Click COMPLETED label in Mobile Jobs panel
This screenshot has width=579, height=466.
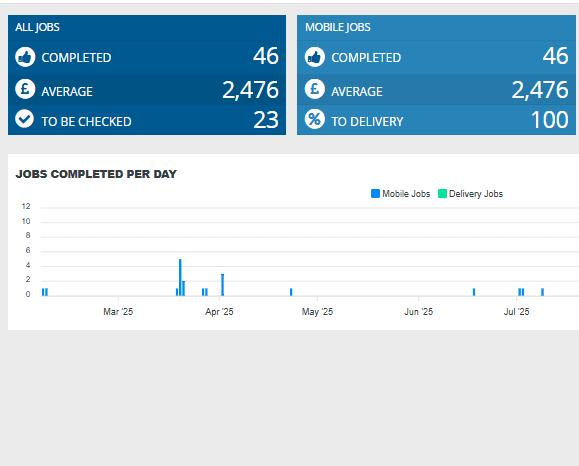[x=366, y=58]
